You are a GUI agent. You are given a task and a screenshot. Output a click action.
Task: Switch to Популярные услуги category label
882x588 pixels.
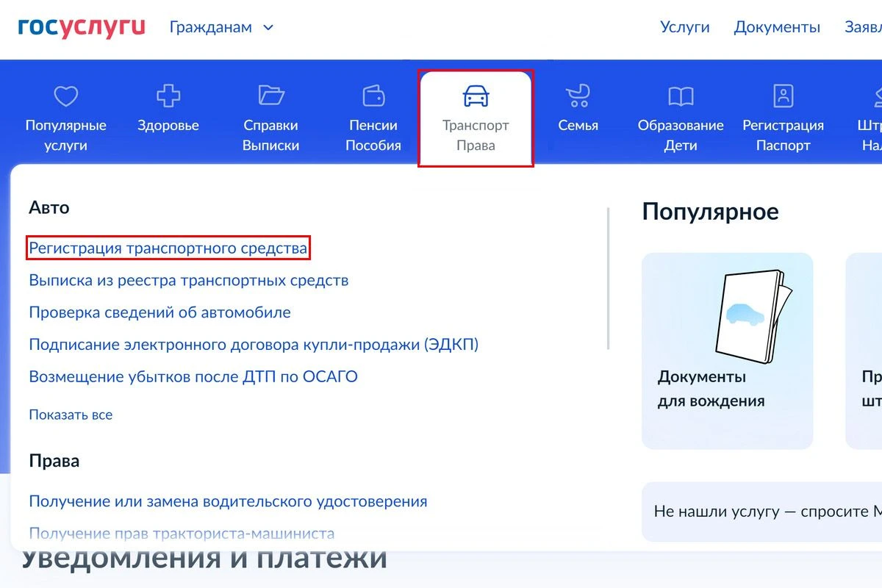point(66,135)
